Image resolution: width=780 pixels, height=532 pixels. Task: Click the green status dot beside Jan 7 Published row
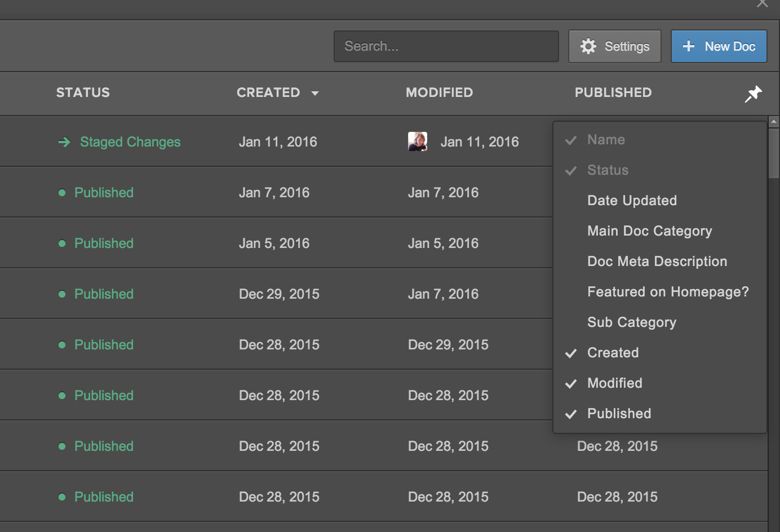(62, 192)
